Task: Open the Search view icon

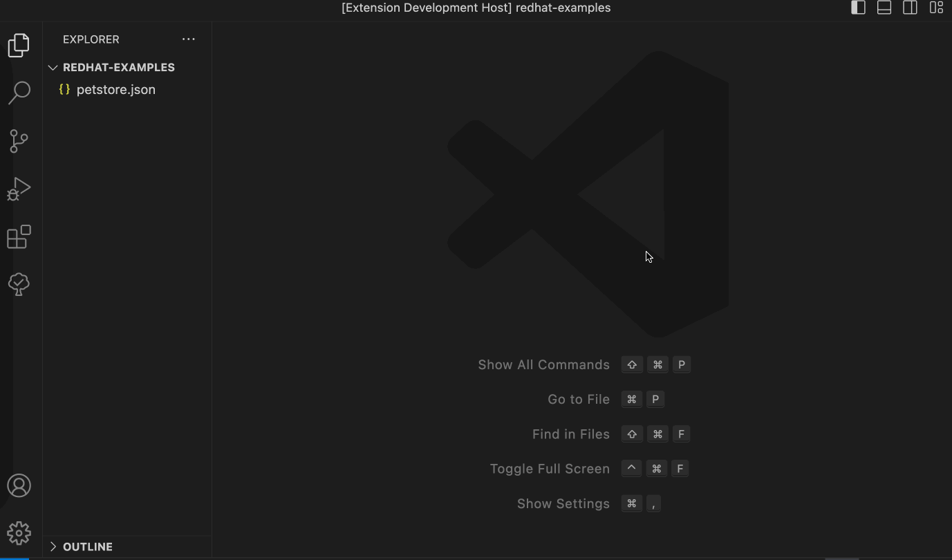Action: coord(19,93)
